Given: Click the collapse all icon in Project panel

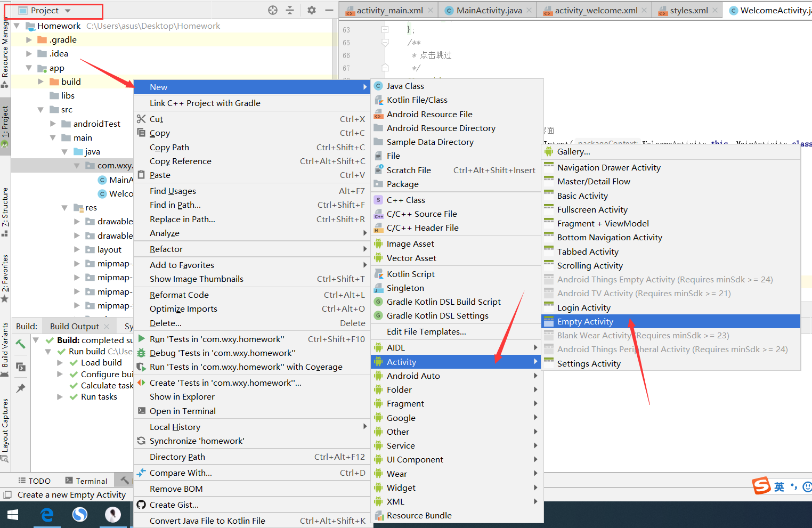Looking at the screenshot, I should [290, 10].
